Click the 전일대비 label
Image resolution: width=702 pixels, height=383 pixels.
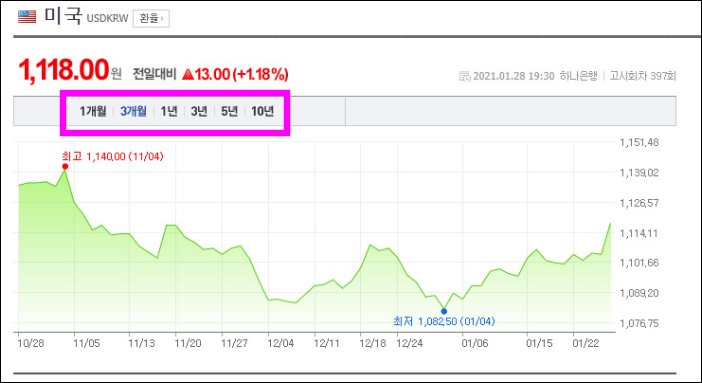154,74
